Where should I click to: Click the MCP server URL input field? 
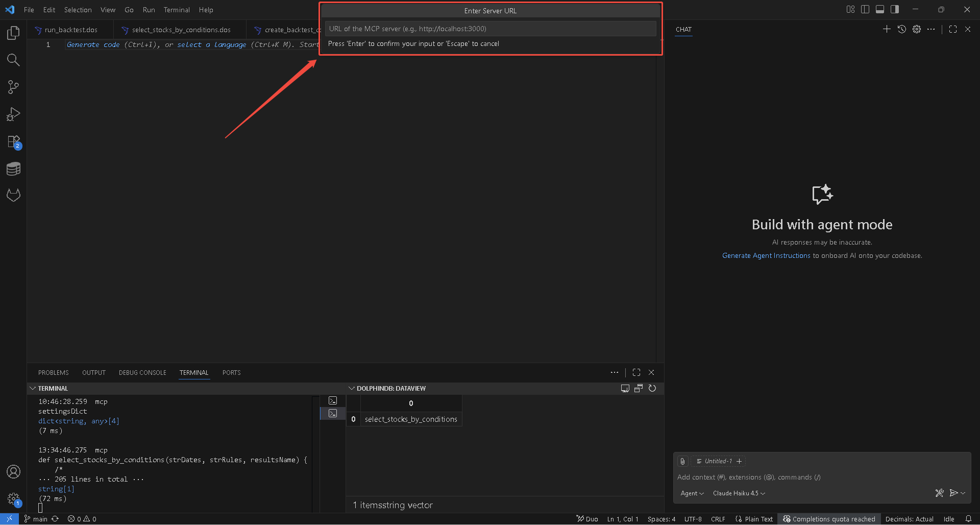(x=490, y=29)
